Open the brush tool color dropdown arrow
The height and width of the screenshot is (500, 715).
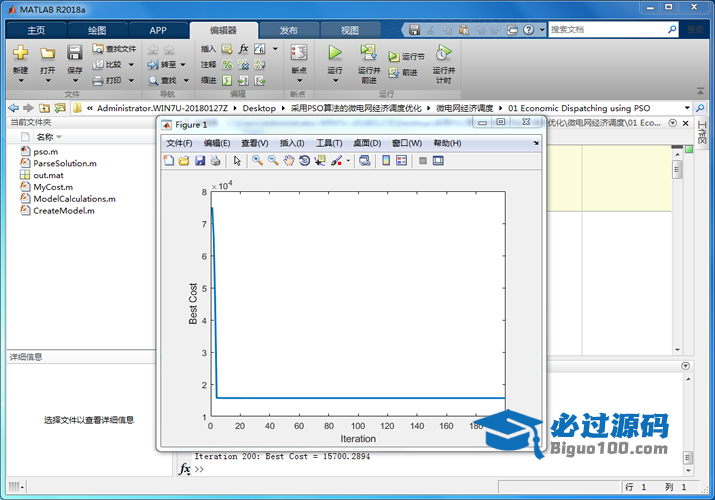(348, 160)
